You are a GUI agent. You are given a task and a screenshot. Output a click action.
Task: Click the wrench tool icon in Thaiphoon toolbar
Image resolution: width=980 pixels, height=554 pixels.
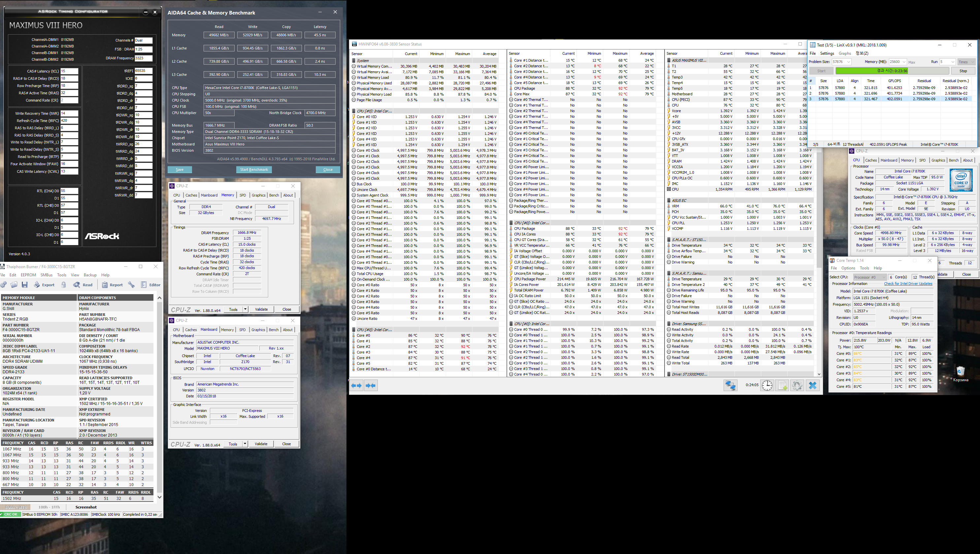tap(131, 285)
